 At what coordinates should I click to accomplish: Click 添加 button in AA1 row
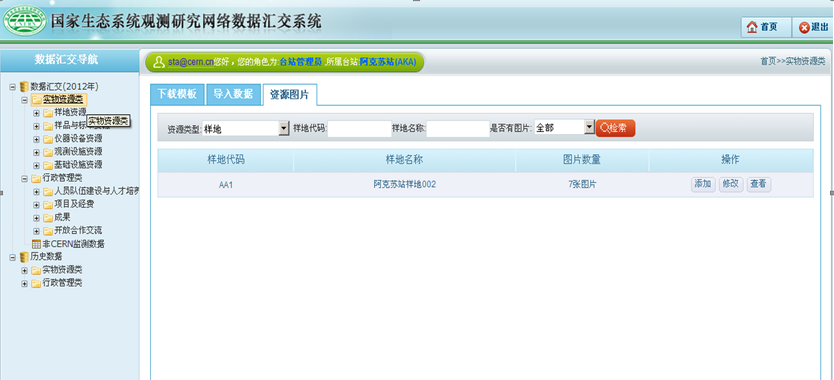703,185
